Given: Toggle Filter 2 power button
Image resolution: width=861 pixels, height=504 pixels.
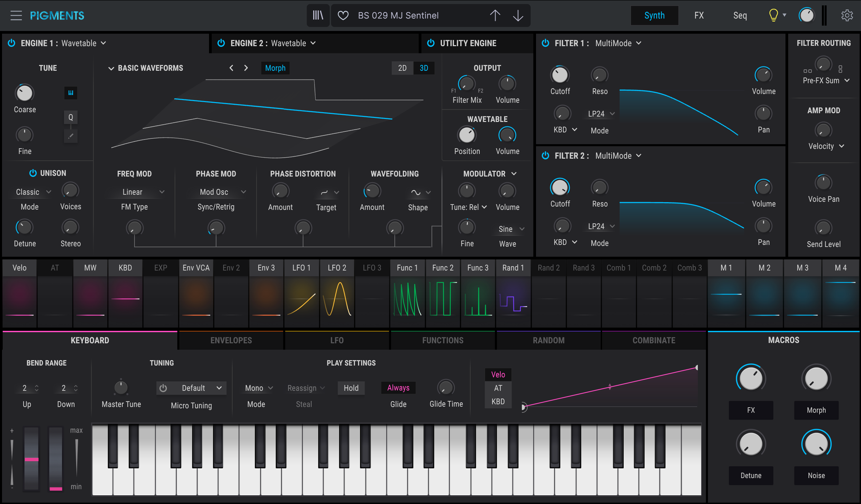Looking at the screenshot, I should pyautogui.click(x=545, y=156).
